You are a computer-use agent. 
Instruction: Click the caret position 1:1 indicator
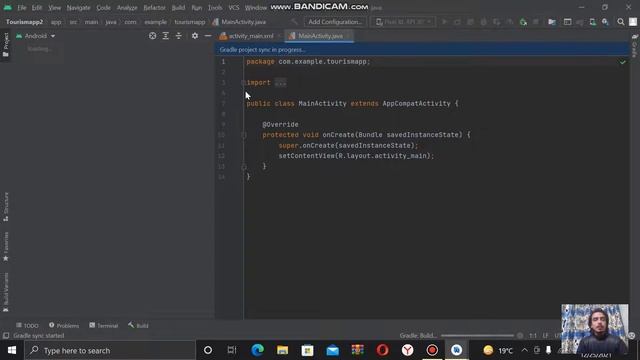pos(533,336)
